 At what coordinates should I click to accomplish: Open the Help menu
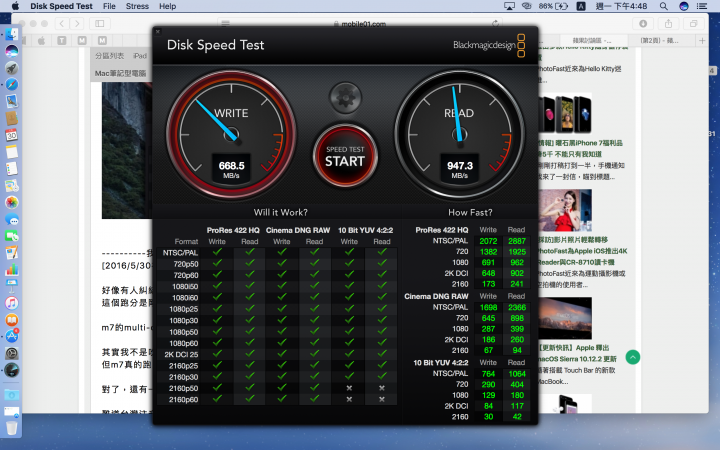pyautogui.click(x=168, y=6)
